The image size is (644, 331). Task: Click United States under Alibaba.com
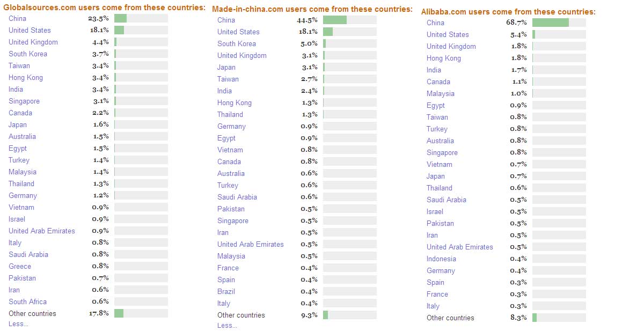[448, 34]
